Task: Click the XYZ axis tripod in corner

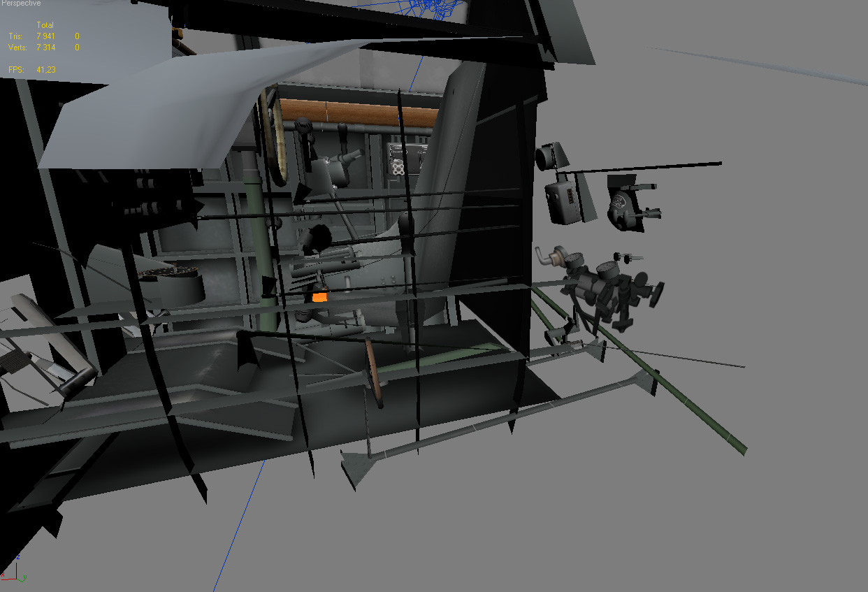Action: 13,569
